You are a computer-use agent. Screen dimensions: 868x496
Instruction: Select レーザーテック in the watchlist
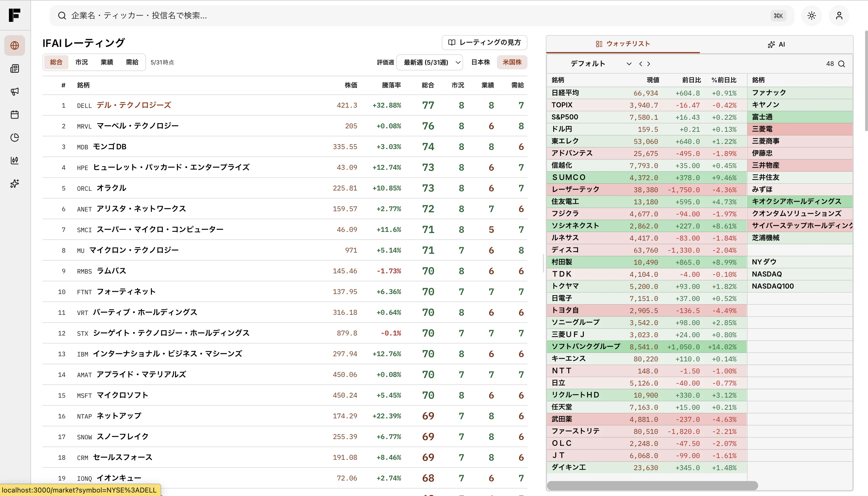pos(646,189)
